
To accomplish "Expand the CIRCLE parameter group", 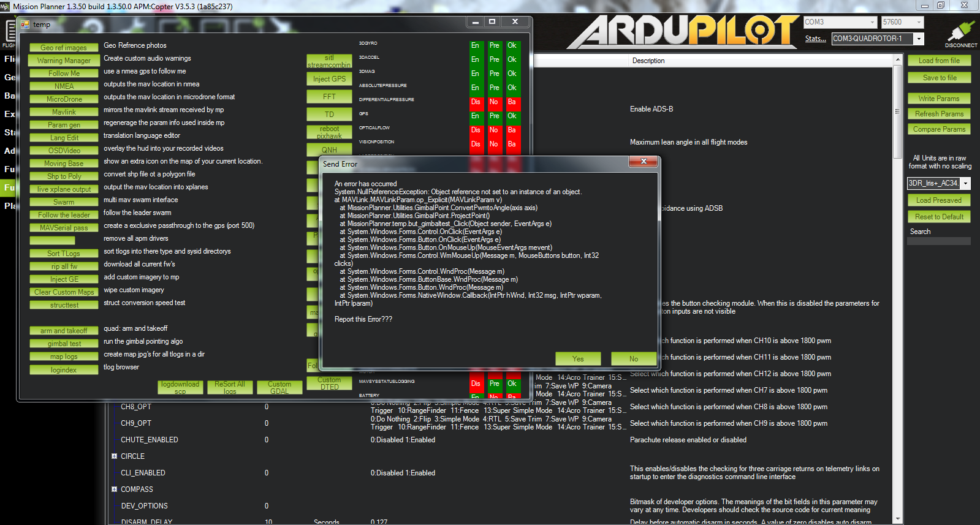I will 114,456.
